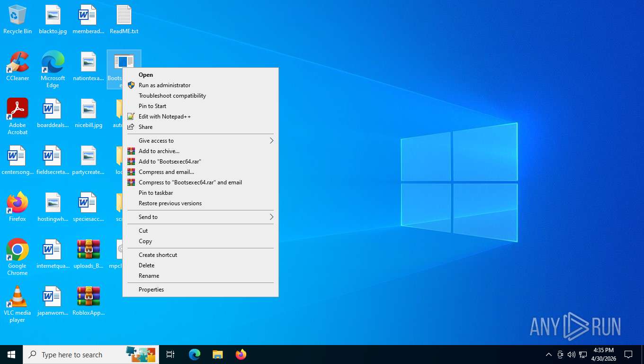Select the internetqua Word document
This screenshot has width=644, height=364.
click(53, 255)
